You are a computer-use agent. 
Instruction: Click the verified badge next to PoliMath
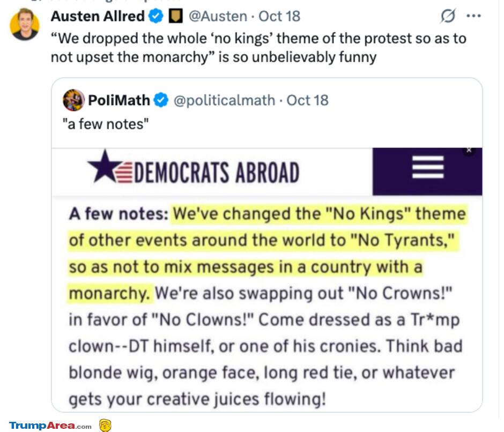click(x=161, y=100)
